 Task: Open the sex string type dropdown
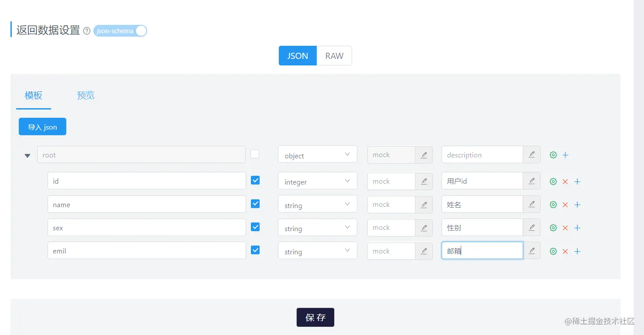(x=318, y=228)
